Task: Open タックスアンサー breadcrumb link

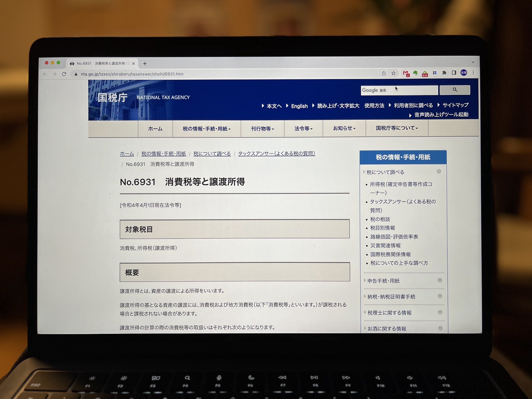Action: click(276, 154)
